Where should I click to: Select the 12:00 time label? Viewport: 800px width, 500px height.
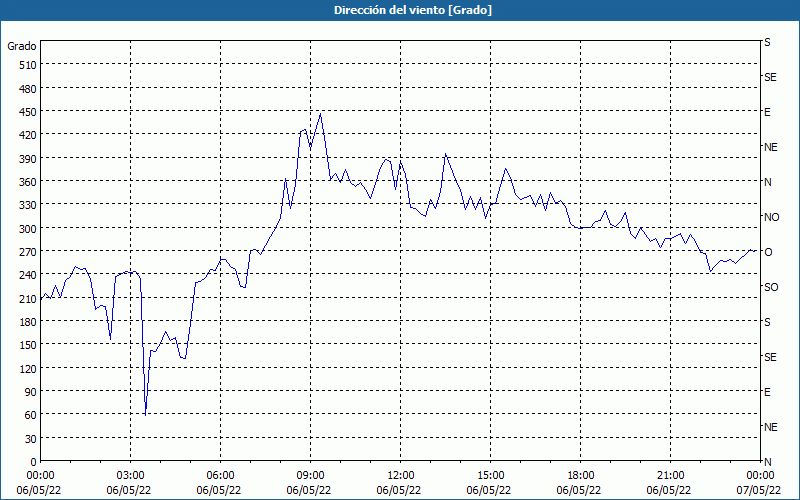coord(401,476)
